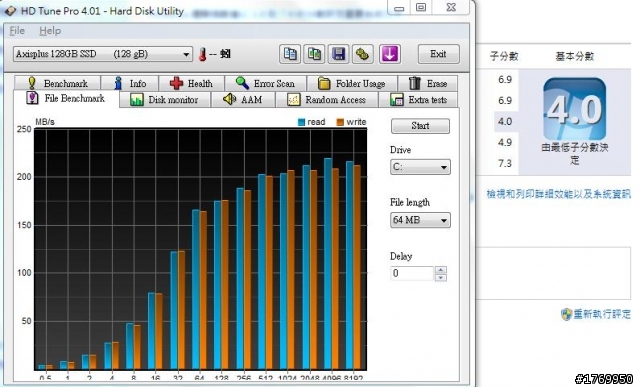Open the Health tab
640x387 pixels.
pos(191,83)
